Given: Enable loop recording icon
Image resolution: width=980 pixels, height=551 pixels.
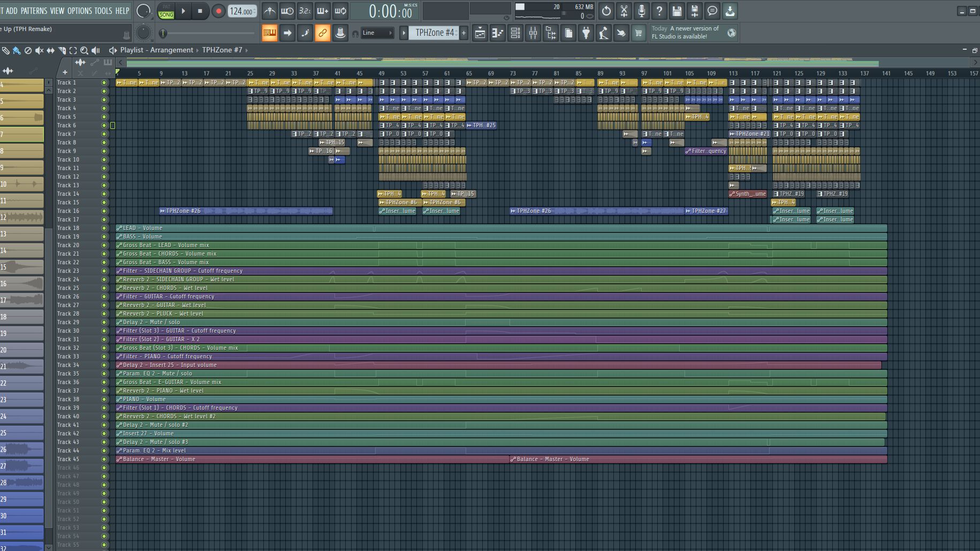Looking at the screenshot, I should [x=340, y=11].
